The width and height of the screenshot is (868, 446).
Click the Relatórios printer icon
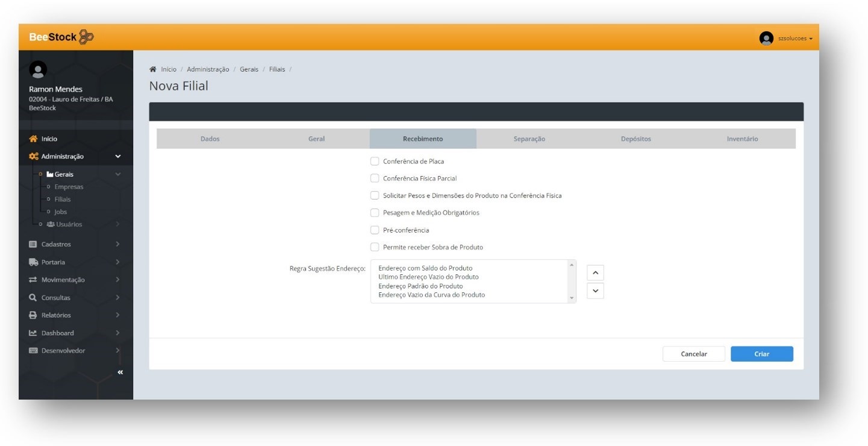click(33, 315)
